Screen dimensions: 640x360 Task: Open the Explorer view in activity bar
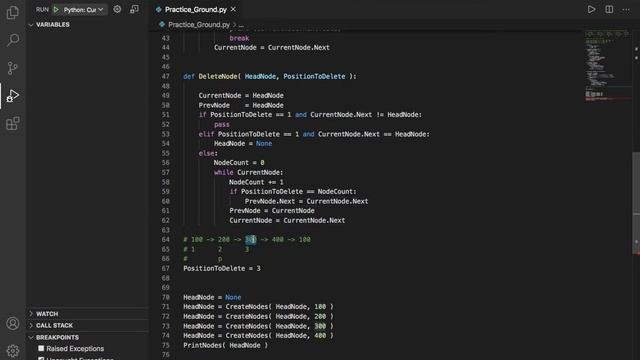pyautogui.click(x=13, y=12)
